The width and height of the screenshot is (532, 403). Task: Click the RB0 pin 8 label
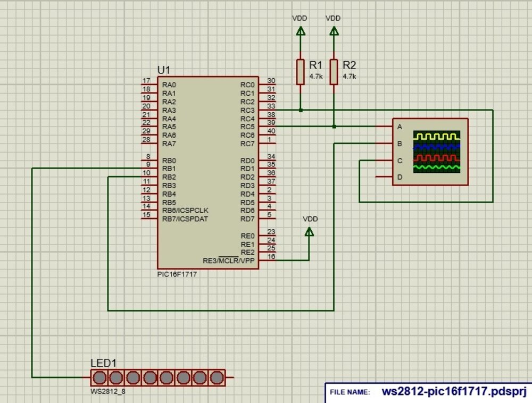point(169,161)
